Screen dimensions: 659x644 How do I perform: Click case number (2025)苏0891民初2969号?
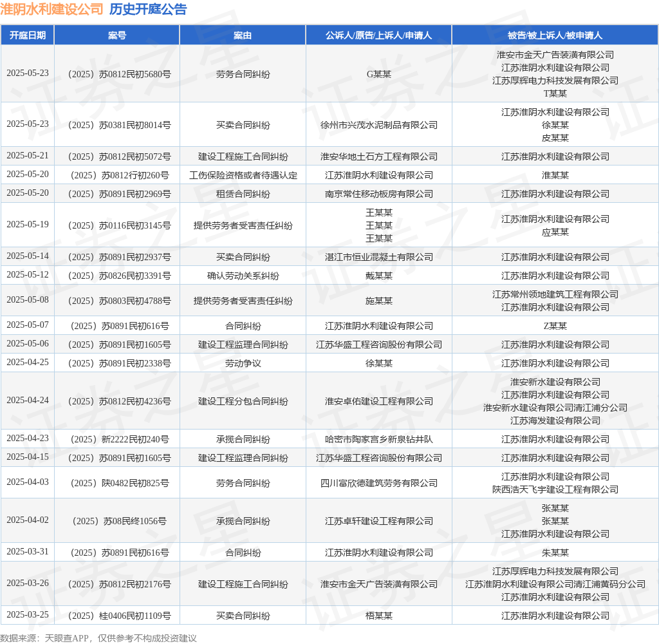coord(119,194)
